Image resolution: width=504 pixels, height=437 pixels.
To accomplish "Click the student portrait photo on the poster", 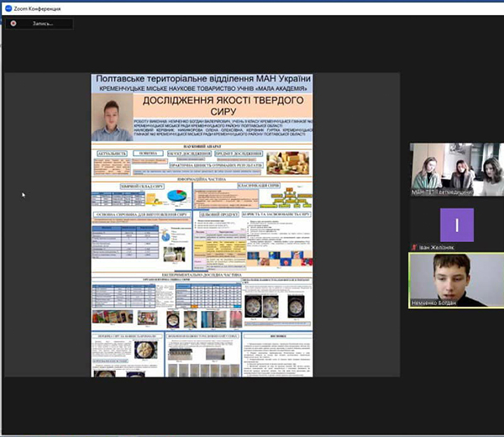I will click(x=113, y=118).
